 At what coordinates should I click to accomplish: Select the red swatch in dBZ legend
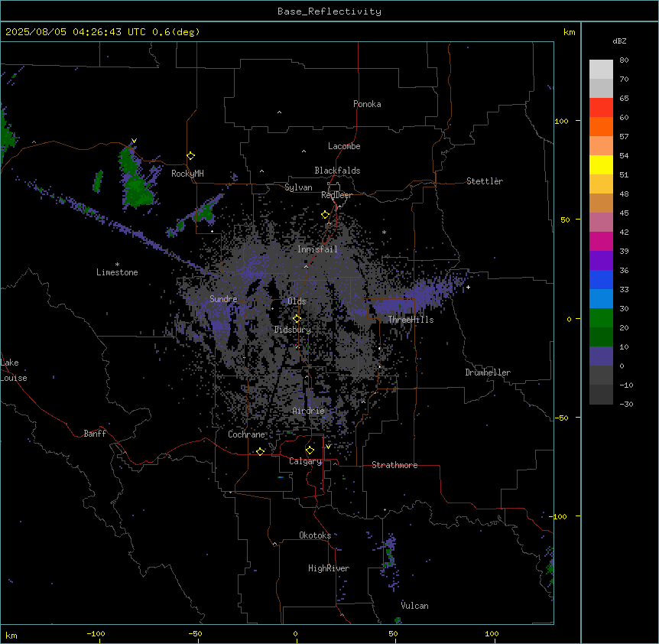pos(601,108)
